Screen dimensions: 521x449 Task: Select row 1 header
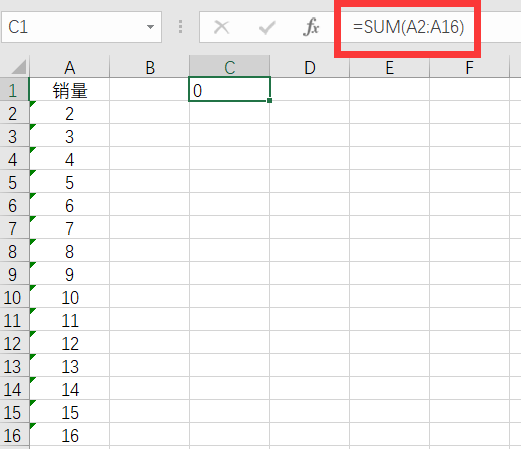click(x=14, y=89)
